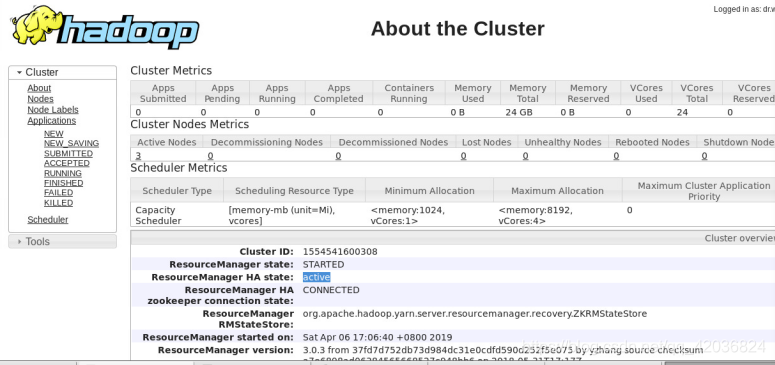Show ACCEPTED applications
Screen dimensions: 775x365
click(67, 163)
